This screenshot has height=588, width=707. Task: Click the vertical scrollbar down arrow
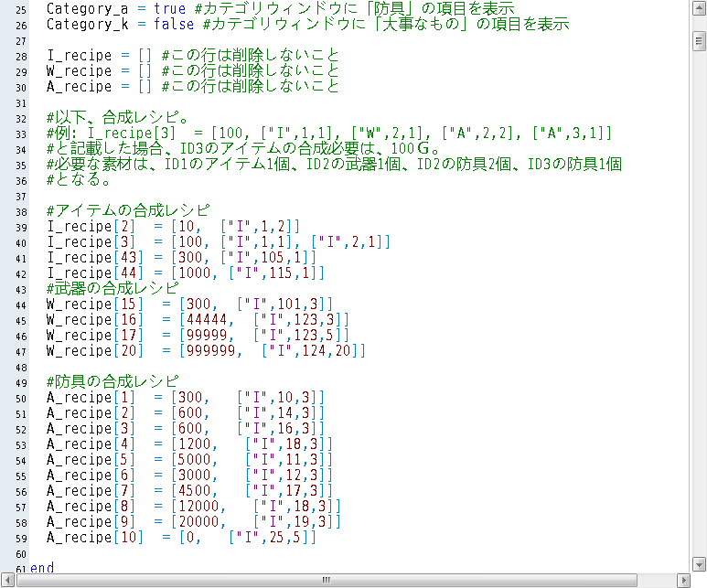point(699,564)
